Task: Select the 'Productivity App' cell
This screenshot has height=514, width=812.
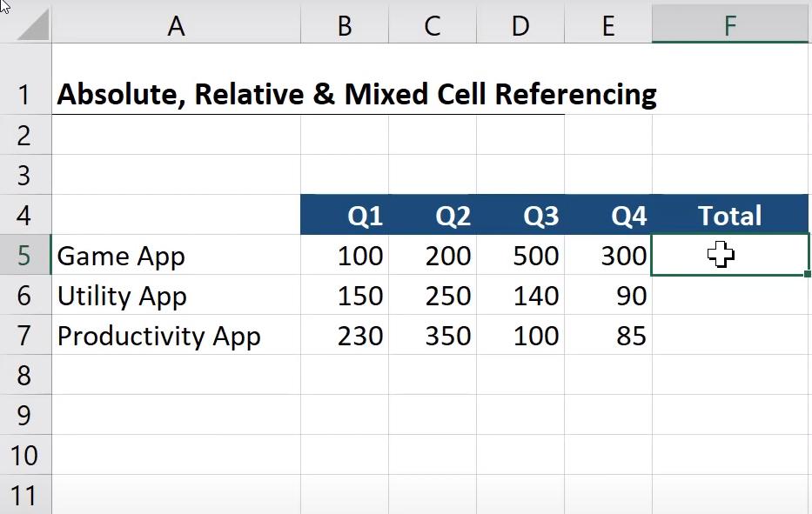Action: [176, 335]
